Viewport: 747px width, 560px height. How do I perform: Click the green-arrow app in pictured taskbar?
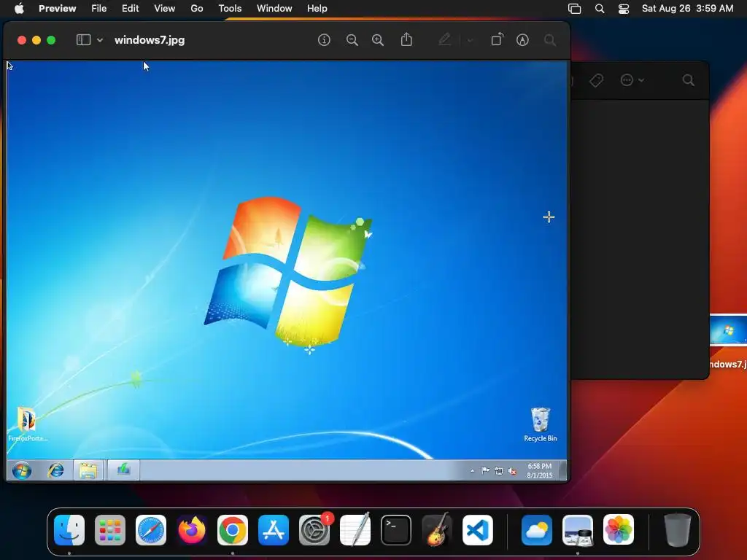click(123, 470)
